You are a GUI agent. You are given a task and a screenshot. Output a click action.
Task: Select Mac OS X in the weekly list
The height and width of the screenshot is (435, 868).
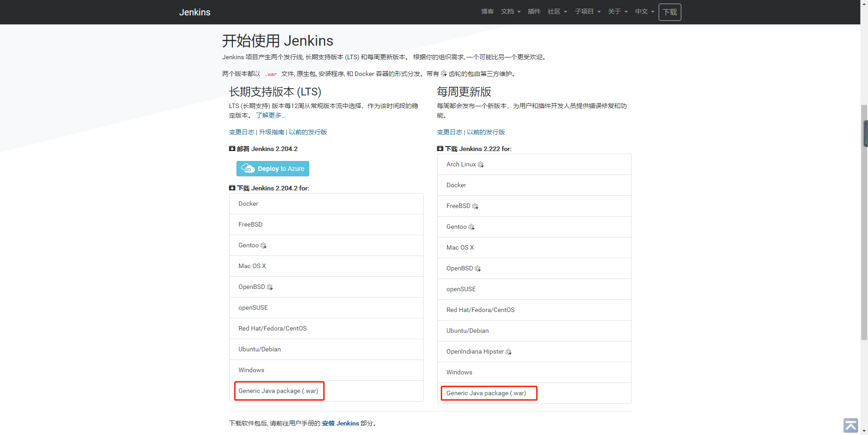point(534,248)
